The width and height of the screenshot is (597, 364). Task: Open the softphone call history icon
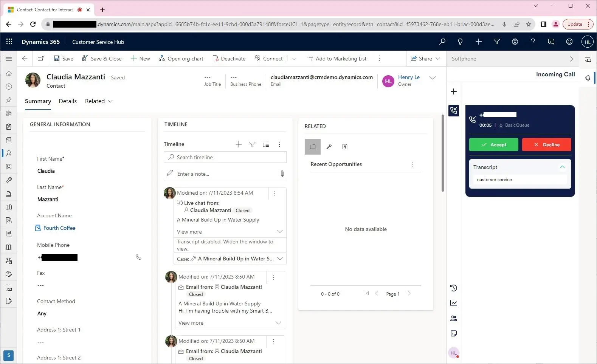pyautogui.click(x=454, y=288)
